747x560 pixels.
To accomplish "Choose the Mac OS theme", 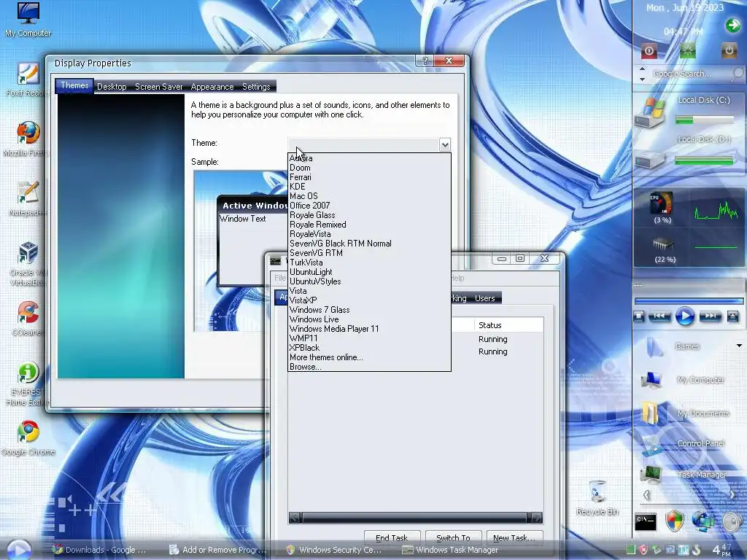I will point(369,196).
